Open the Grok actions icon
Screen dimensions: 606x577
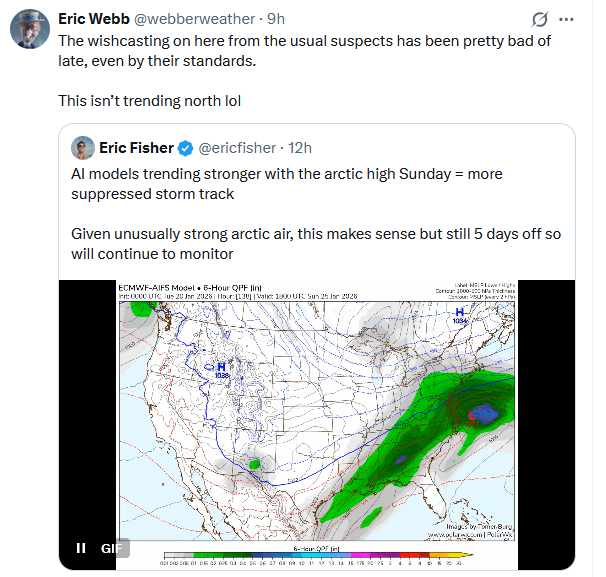coord(540,19)
